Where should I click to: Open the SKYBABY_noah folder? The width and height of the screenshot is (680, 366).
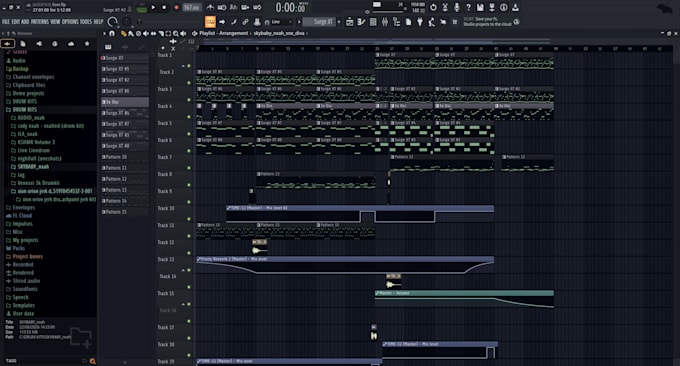coord(30,167)
